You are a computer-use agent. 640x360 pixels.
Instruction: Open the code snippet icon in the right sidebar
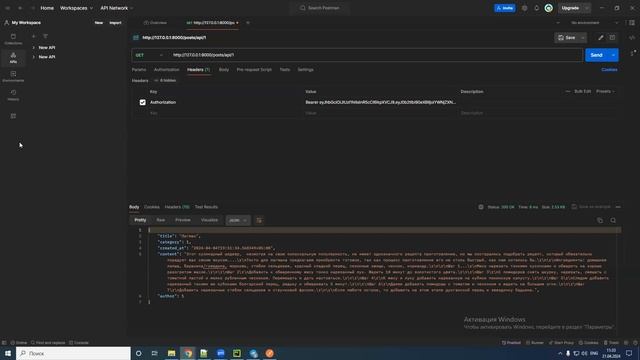(632, 38)
